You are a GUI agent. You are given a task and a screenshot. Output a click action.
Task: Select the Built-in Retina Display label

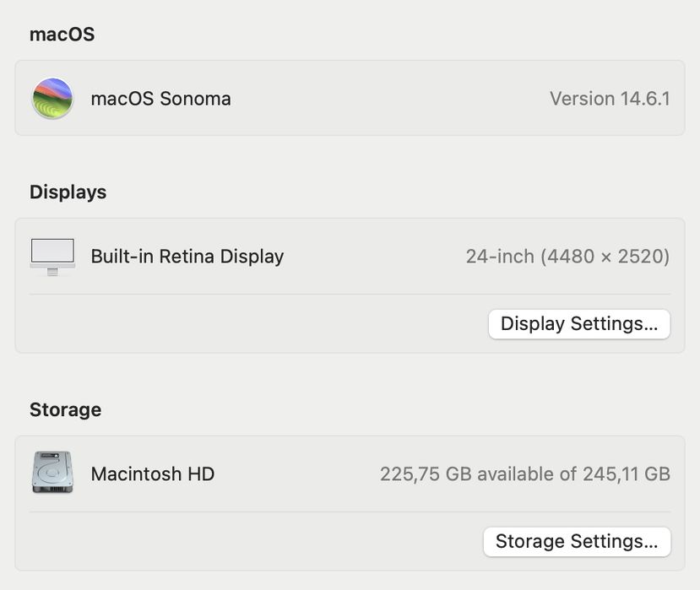pyautogui.click(x=187, y=257)
